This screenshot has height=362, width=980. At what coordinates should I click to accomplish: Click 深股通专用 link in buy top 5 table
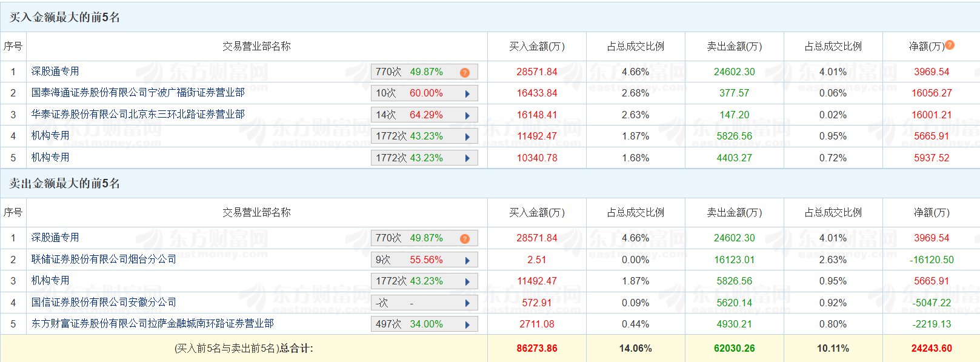[55, 72]
